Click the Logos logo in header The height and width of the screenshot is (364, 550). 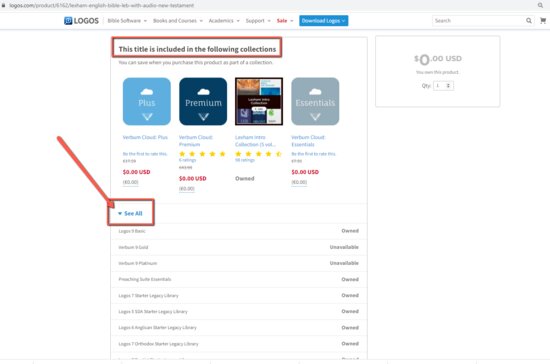[x=81, y=21]
